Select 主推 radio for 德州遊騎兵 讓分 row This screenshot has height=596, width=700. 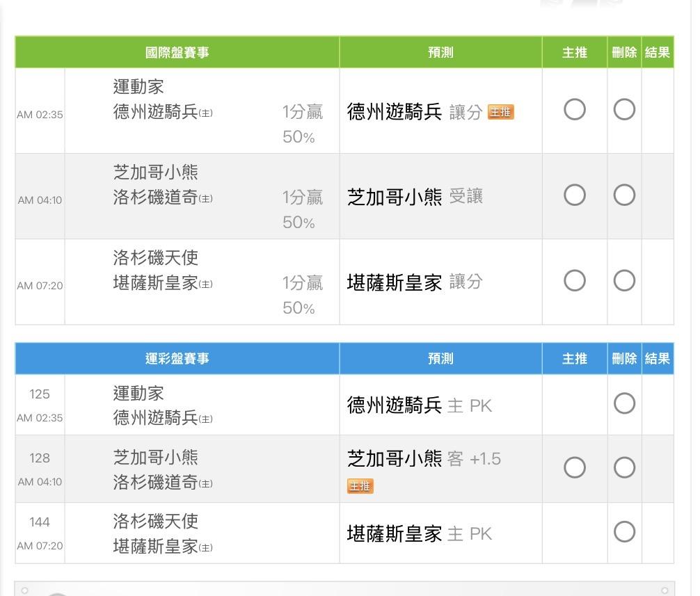574,110
